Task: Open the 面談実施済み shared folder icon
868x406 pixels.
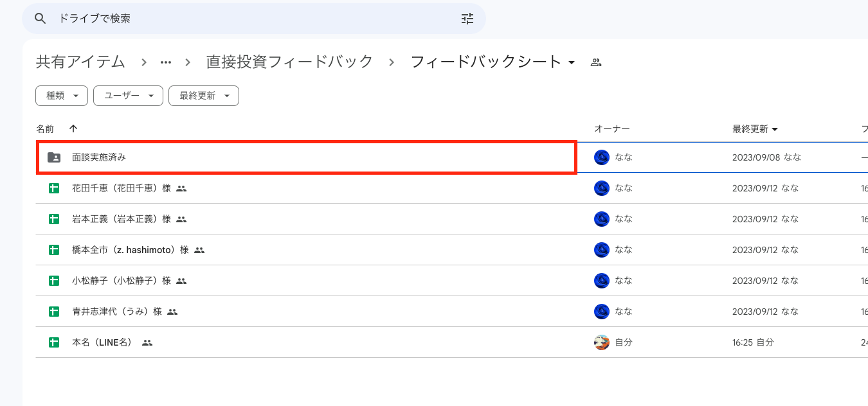Action: 53,157
